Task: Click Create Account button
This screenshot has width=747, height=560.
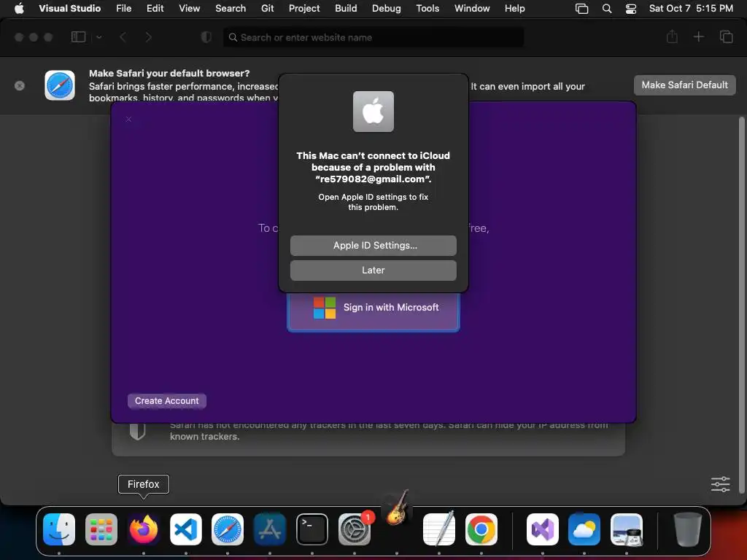Action: click(x=167, y=401)
